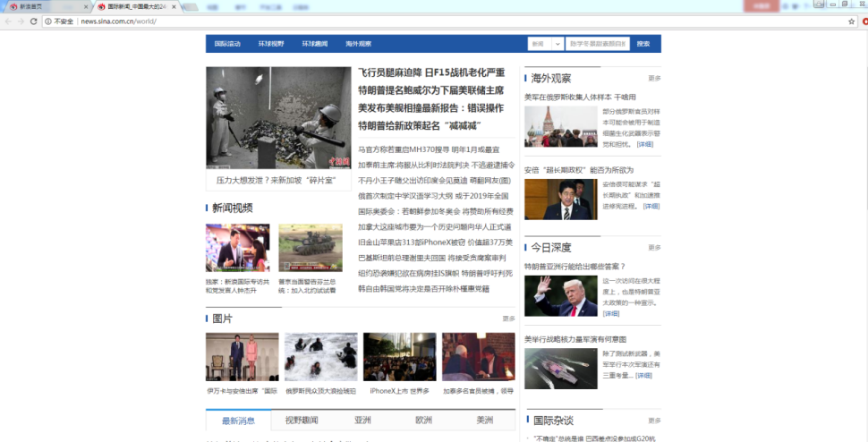Click the browser back arrow

point(8,21)
